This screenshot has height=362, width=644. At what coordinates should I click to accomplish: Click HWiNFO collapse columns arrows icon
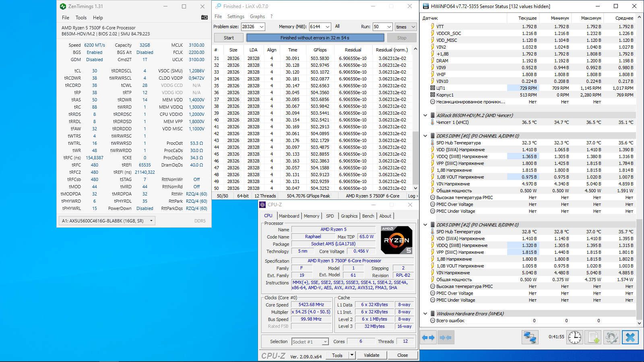pyautogui.click(x=446, y=337)
